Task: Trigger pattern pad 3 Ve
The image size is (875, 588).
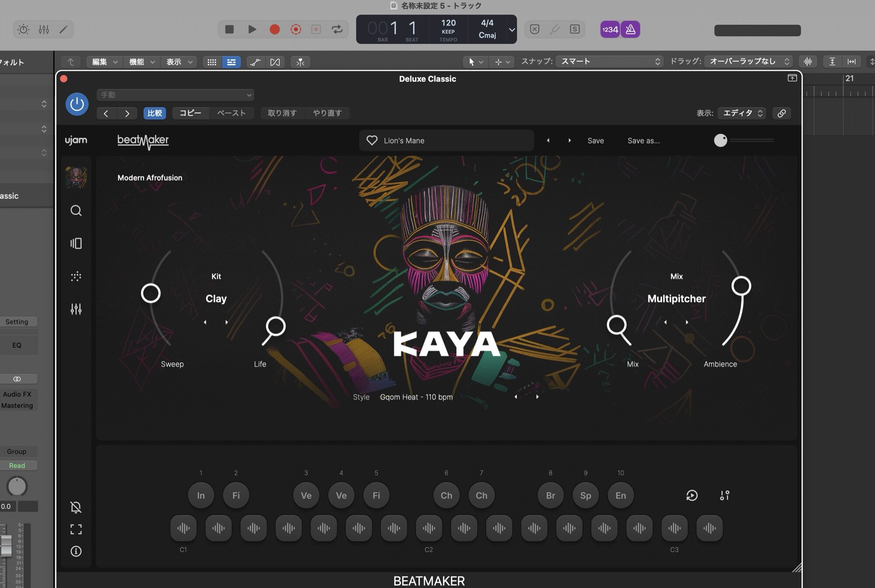Action: [306, 495]
